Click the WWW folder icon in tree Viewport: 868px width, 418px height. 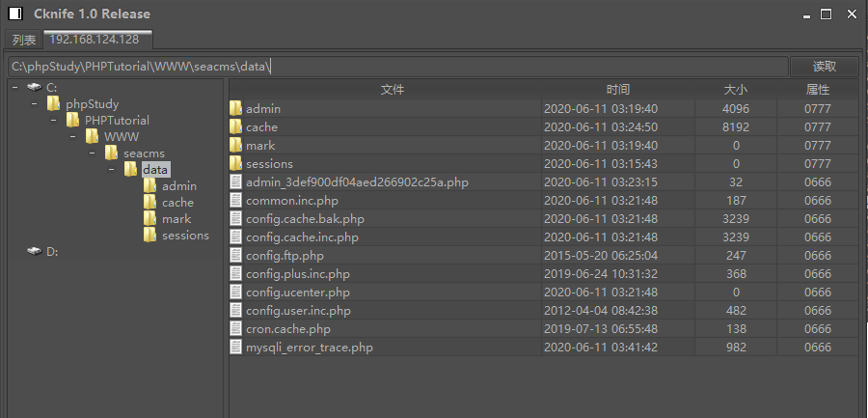pyautogui.click(x=92, y=136)
